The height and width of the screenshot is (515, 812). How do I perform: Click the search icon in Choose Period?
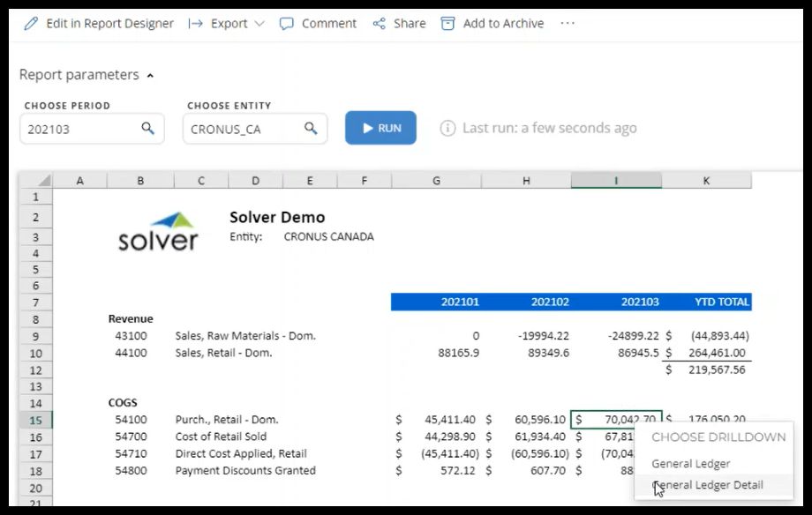147,129
